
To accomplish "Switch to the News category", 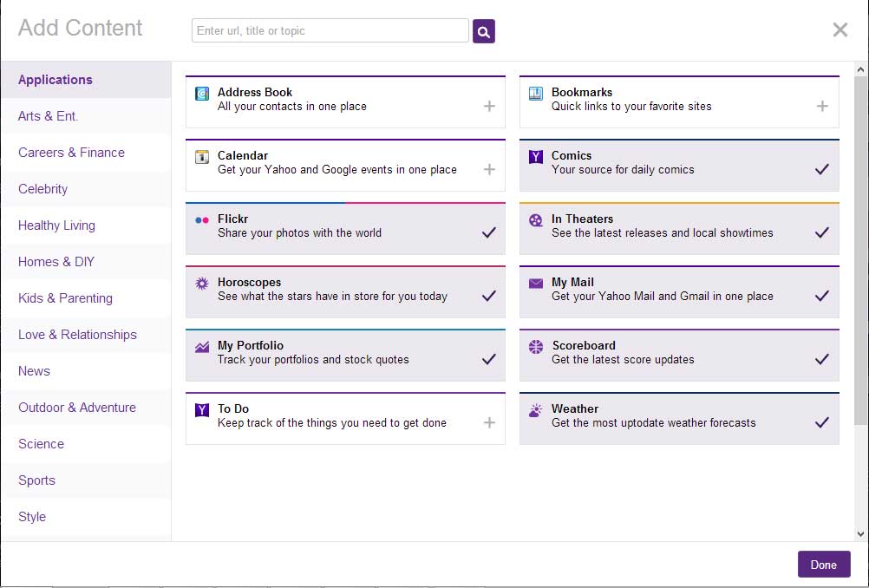I will point(34,370).
